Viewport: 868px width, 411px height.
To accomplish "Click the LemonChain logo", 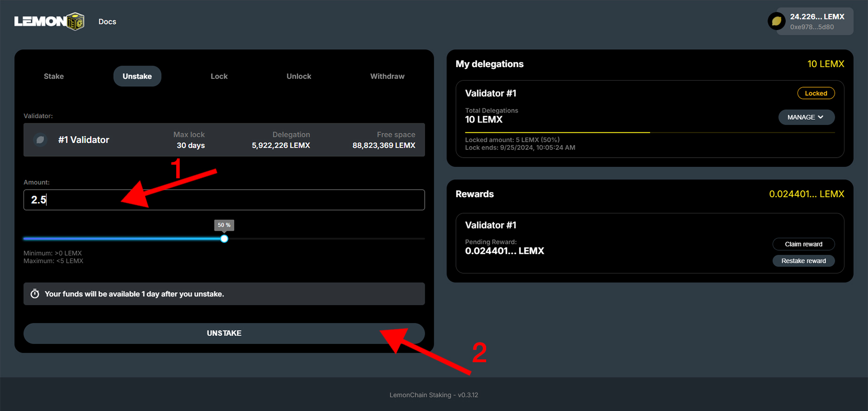I will click(x=49, y=22).
